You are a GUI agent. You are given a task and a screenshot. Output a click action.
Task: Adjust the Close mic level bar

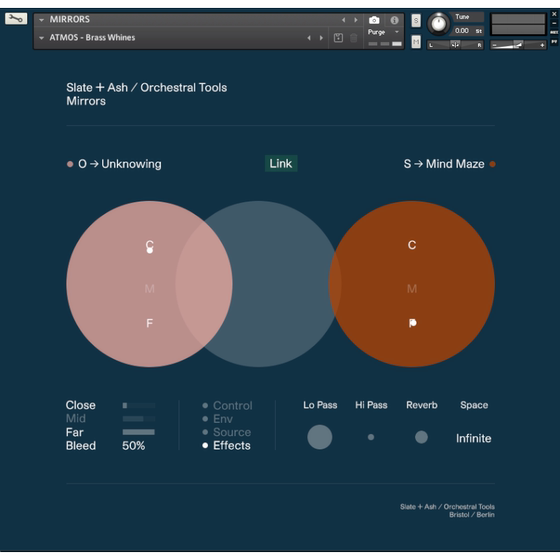tap(139, 405)
